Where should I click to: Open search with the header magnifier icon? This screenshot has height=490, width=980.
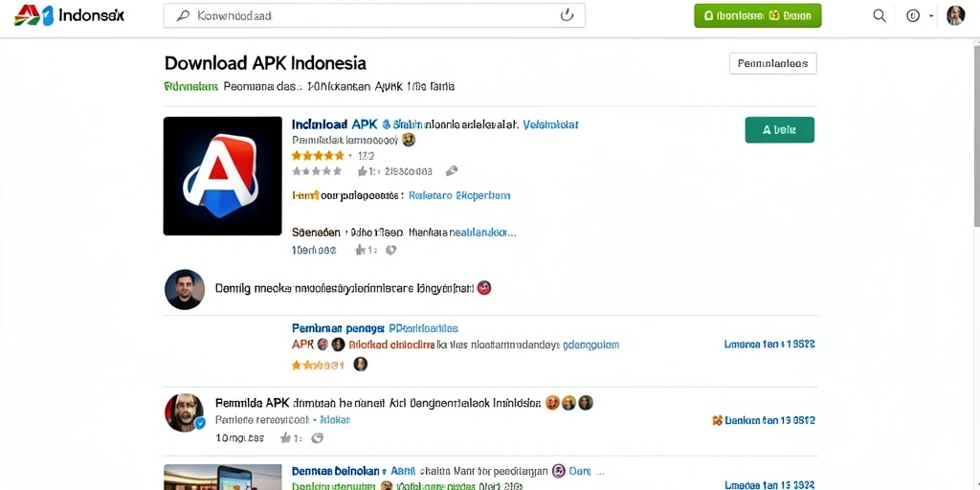coord(880,15)
